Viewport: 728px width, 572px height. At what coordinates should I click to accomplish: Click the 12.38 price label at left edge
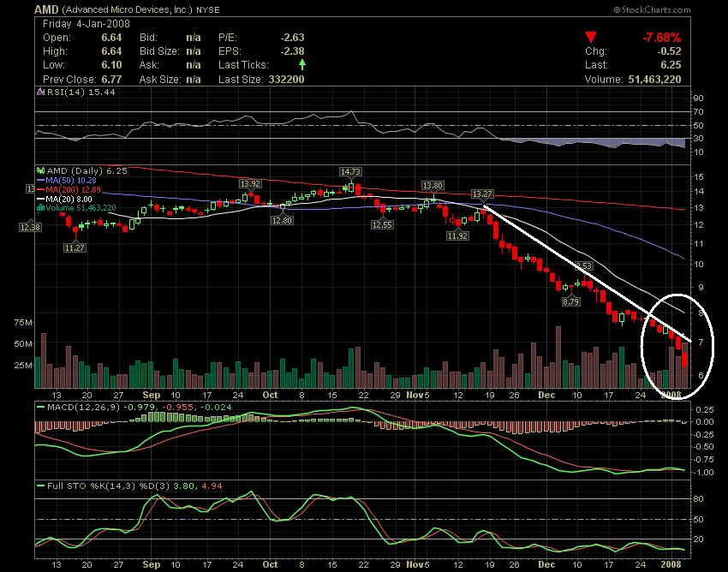30,228
